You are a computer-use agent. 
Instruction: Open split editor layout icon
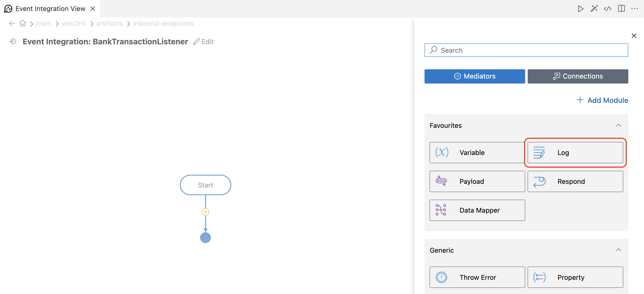[621, 9]
